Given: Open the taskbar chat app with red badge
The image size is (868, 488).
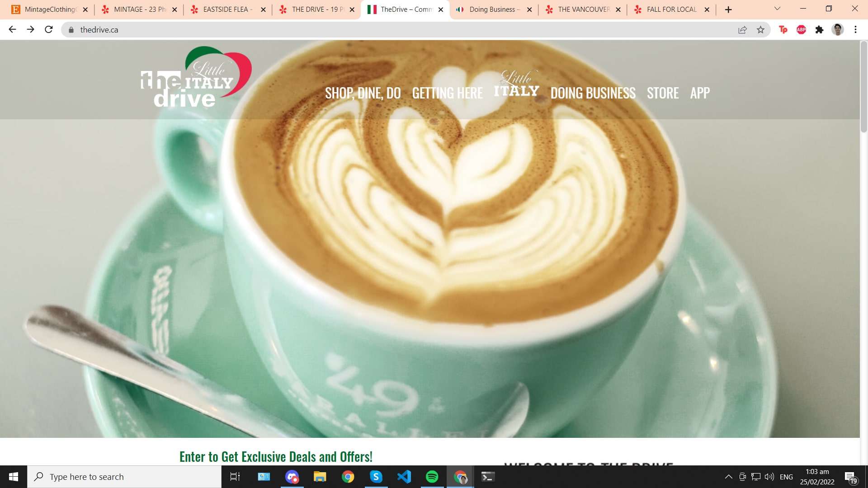Looking at the screenshot, I should 292,477.
